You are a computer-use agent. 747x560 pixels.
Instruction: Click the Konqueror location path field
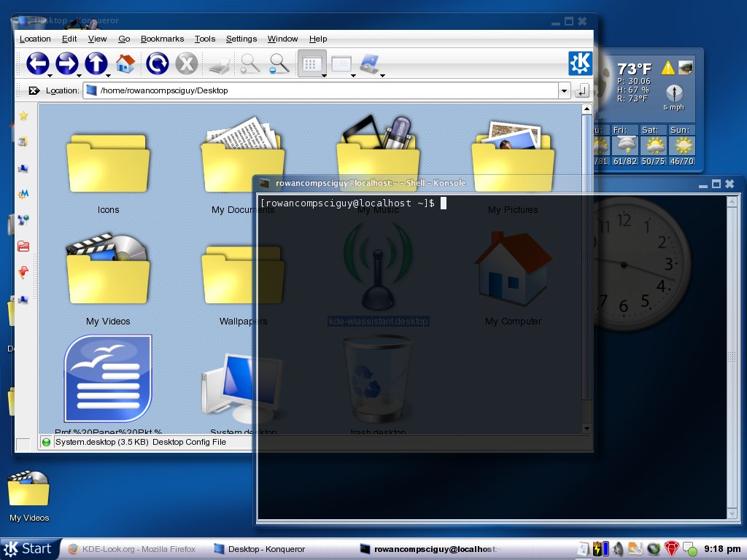320,90
